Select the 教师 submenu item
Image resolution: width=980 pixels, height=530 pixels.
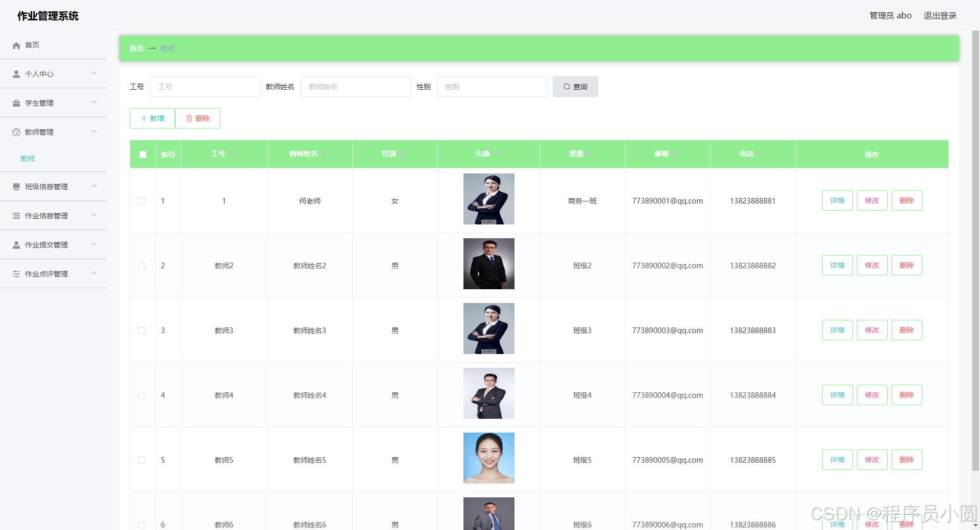[x=28, y=159]
